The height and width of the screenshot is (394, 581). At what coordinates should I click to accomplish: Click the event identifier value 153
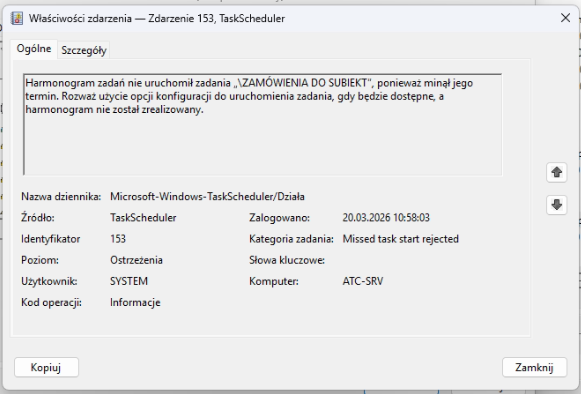point(118,239)
